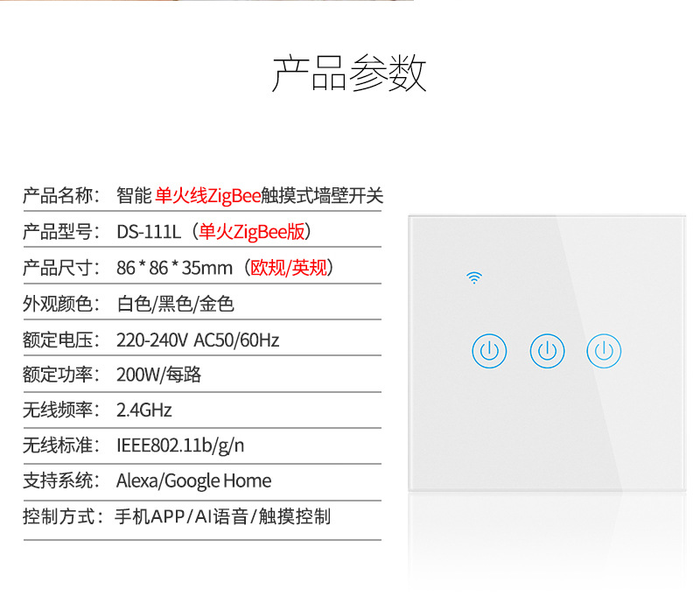Image resolution: width=700 pixels, height=610 pixels.
Task: Click the Alexa/Google Home supported systems text
Action: [x=193, y=480]
